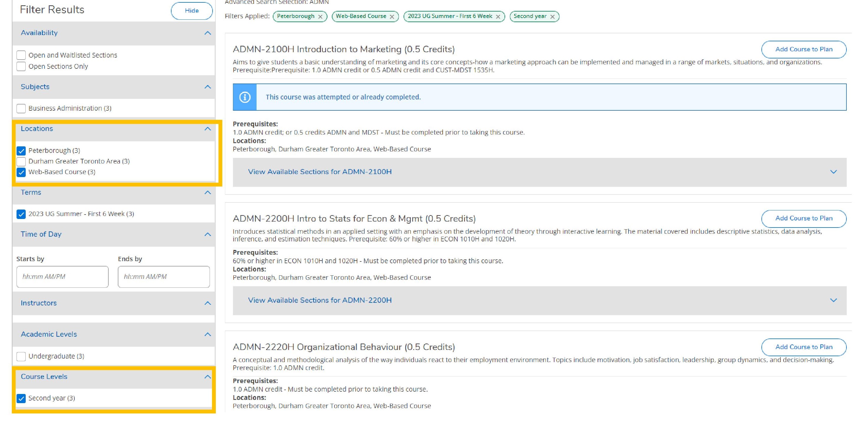The width and height of the screenshot is (868, 422).
Task: Collapse the Time of Day section
Action: click(208, 234)
